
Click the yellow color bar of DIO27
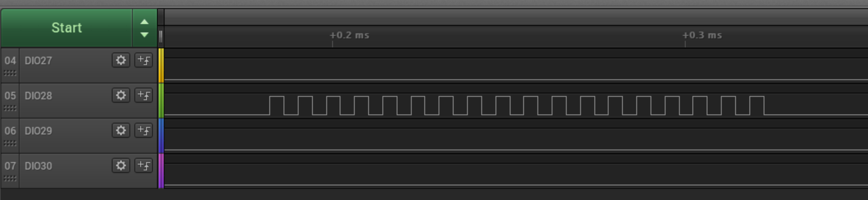161,66
